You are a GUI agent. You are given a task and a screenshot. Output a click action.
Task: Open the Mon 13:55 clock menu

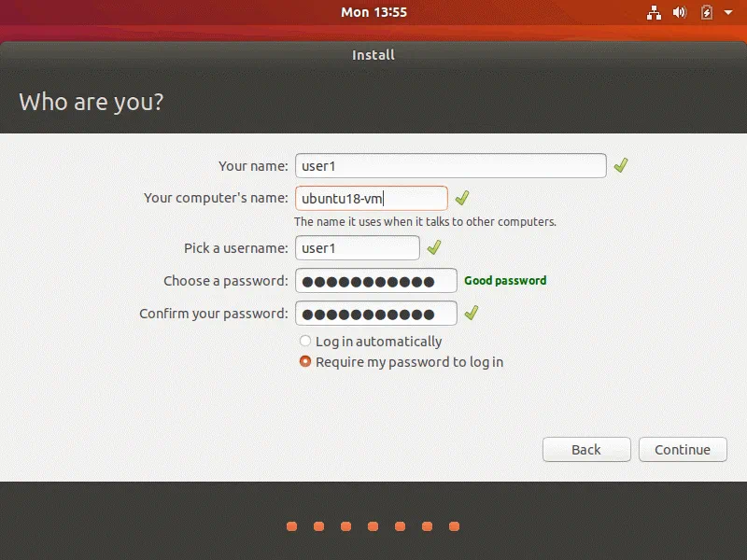373,12
